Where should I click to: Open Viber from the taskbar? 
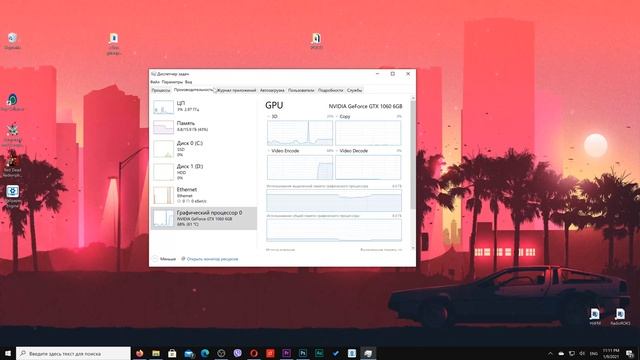pos(238,353)
